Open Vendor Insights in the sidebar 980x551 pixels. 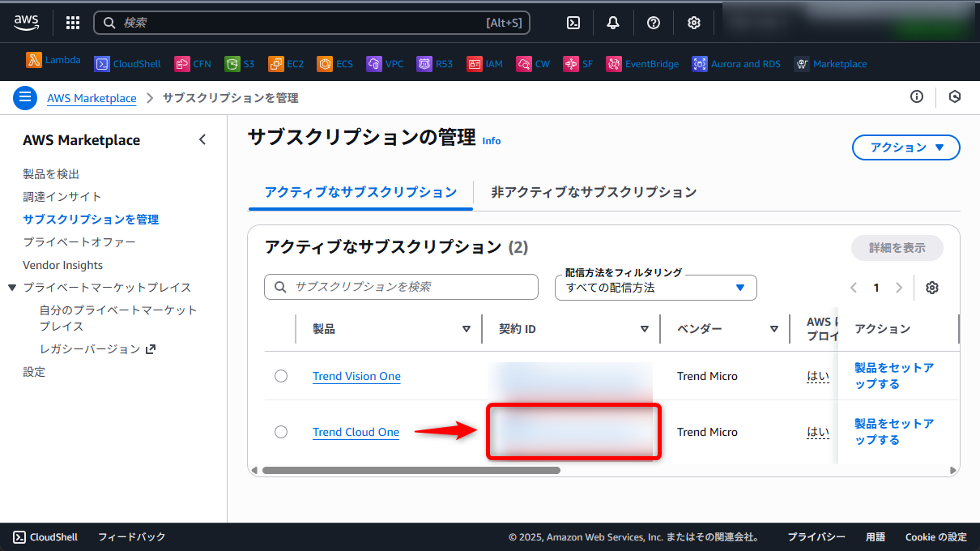(x=62, y=265)
